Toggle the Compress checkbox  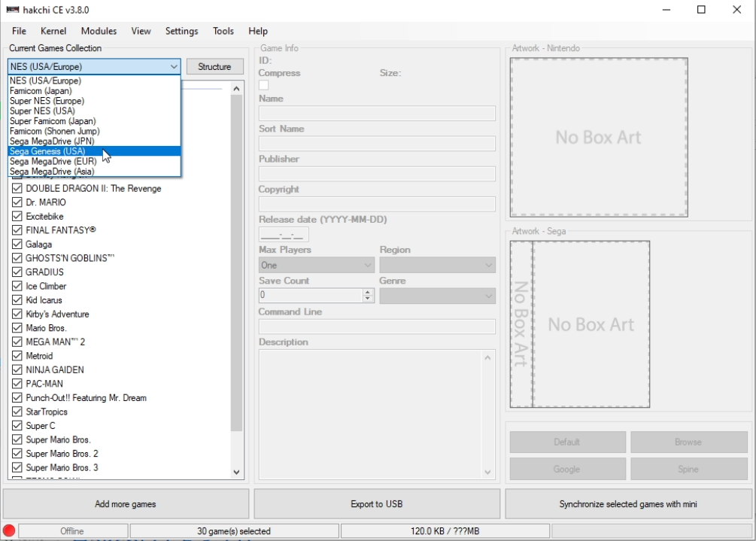(264, 85)
